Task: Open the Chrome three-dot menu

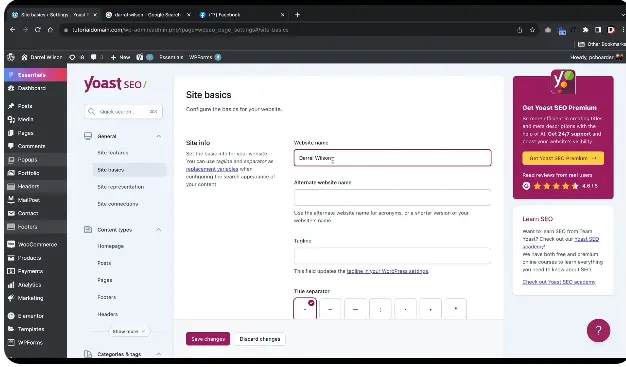Action: click(623, 30)
